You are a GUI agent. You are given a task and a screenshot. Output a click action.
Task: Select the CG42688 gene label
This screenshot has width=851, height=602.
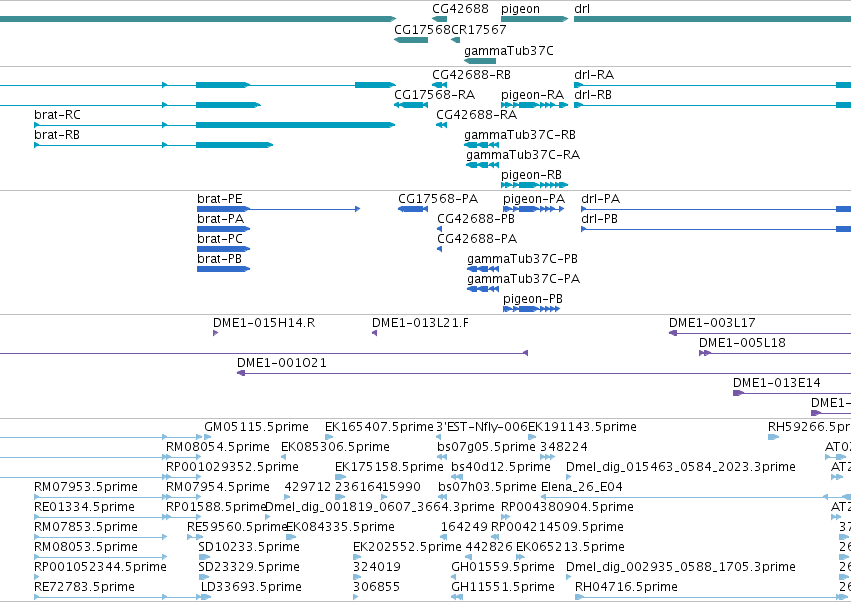460,9
